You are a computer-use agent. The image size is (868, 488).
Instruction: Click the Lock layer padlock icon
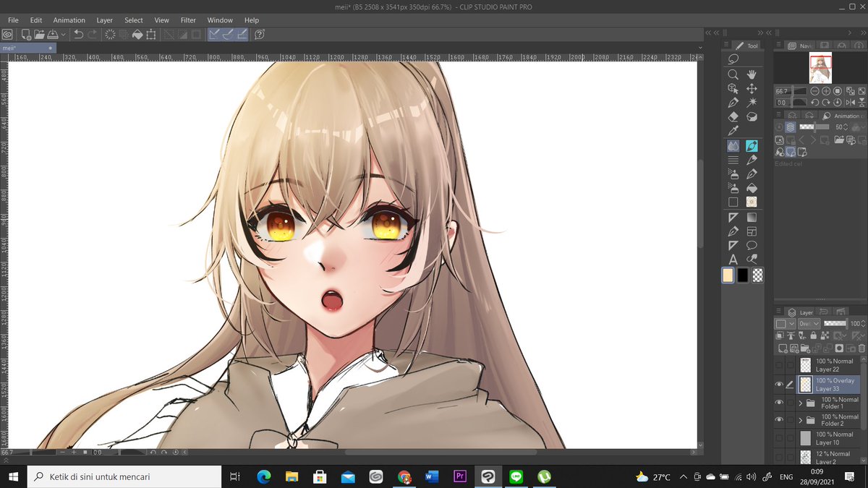pos(814,335)
